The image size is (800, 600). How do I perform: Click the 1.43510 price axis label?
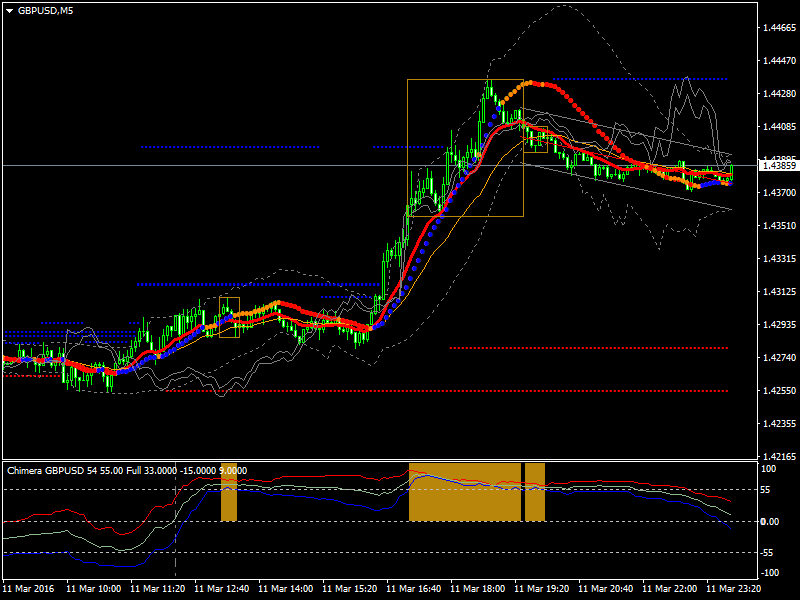click(779, 226)
